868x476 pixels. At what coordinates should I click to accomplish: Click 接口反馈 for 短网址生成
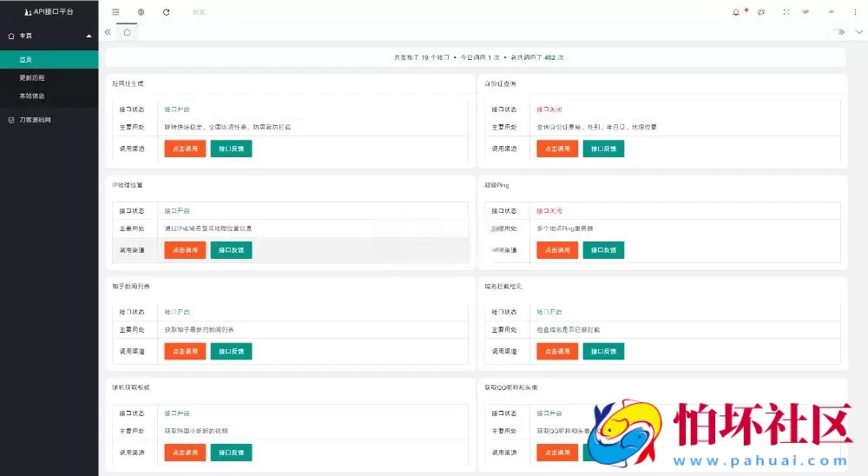click(232, 149)
